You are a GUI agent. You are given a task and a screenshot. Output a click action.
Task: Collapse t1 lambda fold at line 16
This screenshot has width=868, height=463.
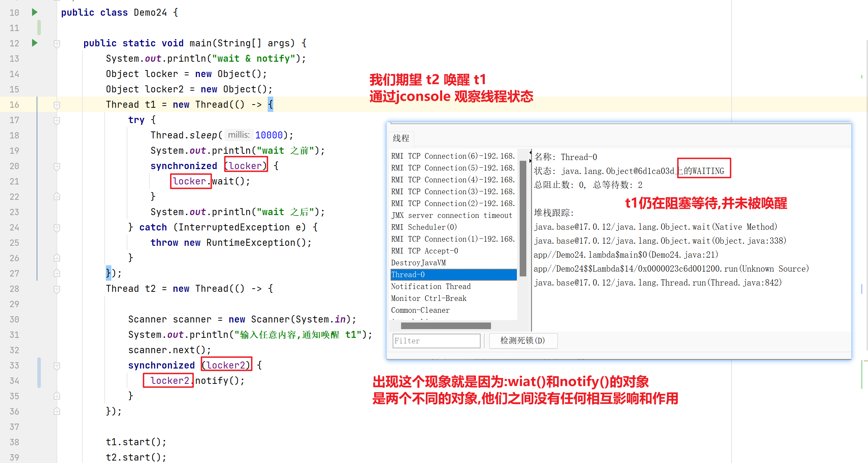57,105
